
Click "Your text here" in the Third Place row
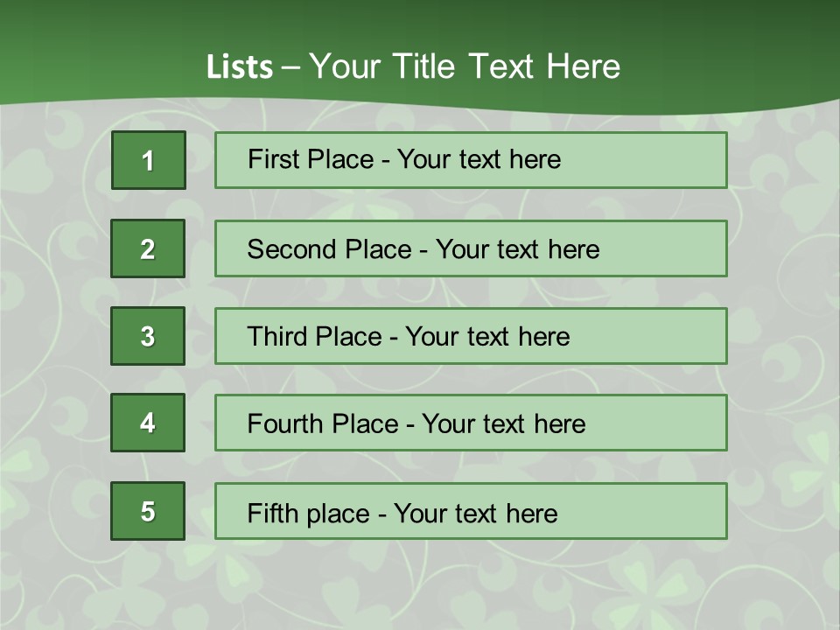coord(487,337)
